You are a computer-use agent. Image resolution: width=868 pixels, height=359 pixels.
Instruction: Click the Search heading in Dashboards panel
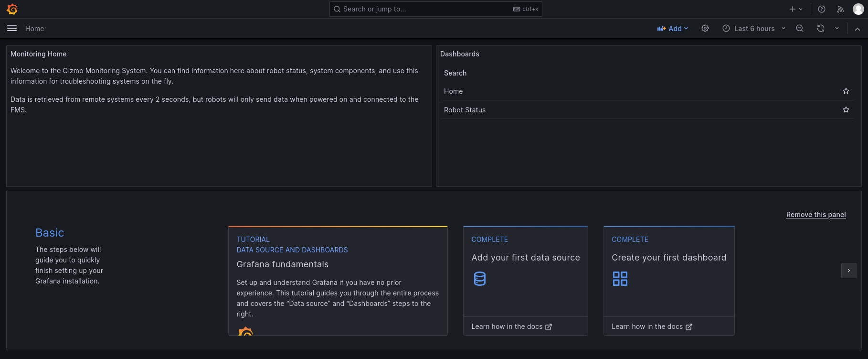[455, 73]
